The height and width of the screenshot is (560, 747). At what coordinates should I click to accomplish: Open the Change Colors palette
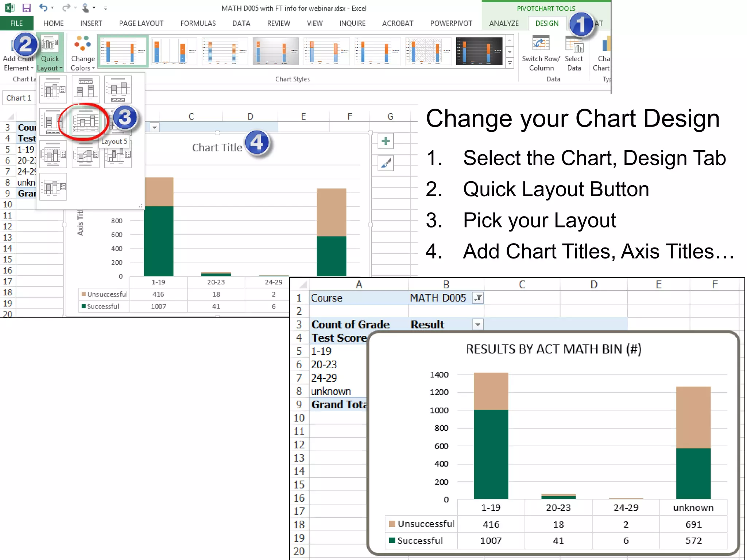(83, 53)
